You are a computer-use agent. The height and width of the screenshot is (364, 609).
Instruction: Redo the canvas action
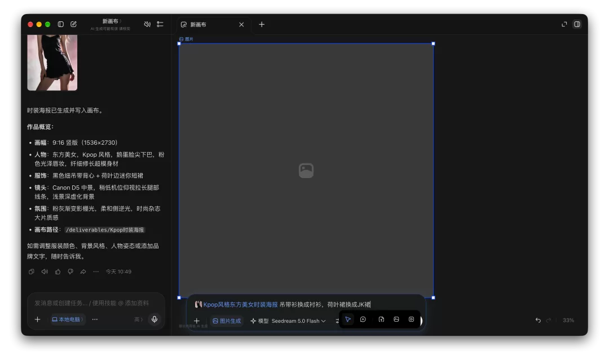pos(549,320)
